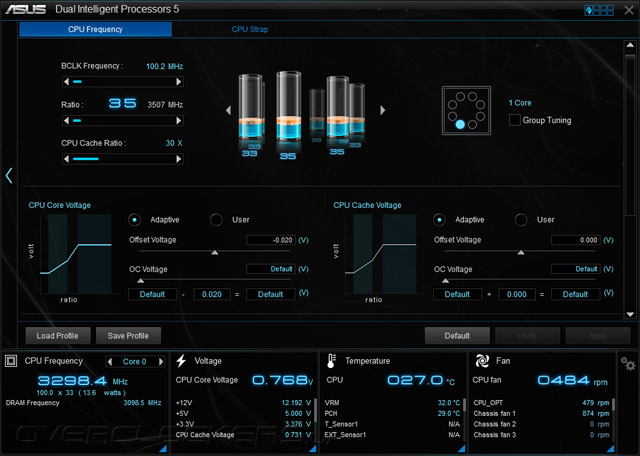
Task: Select the leftmost core cylinder labeled 33
Action: coord(250,107)
